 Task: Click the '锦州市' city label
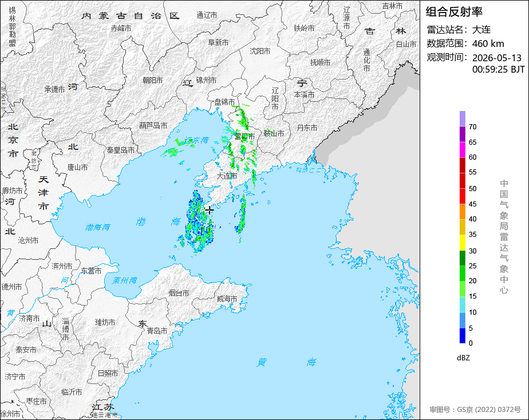[x=206, y=80]
